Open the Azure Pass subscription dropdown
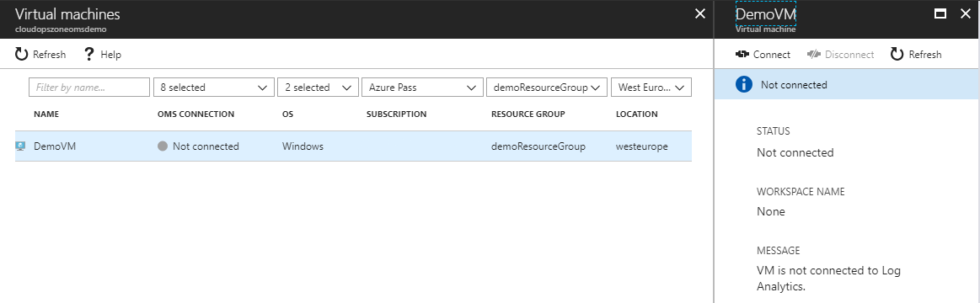 [422, 88]
